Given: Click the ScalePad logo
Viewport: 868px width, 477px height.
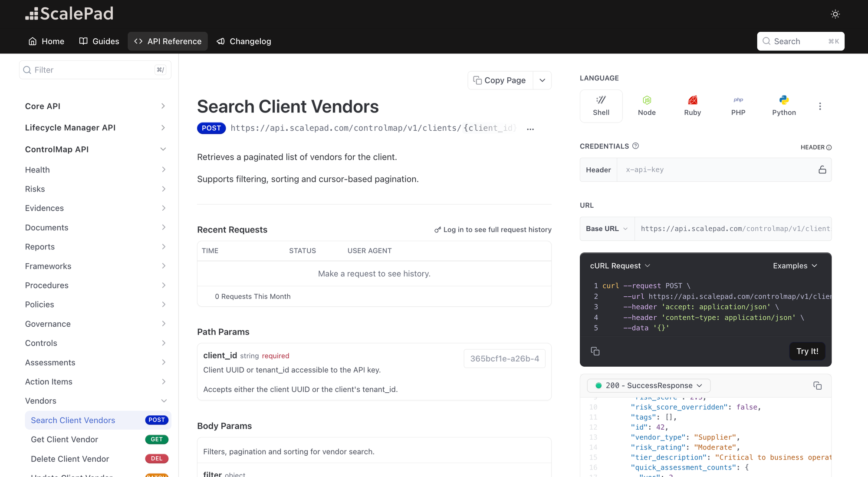Looking at the screenshot, I should [69, 13].
